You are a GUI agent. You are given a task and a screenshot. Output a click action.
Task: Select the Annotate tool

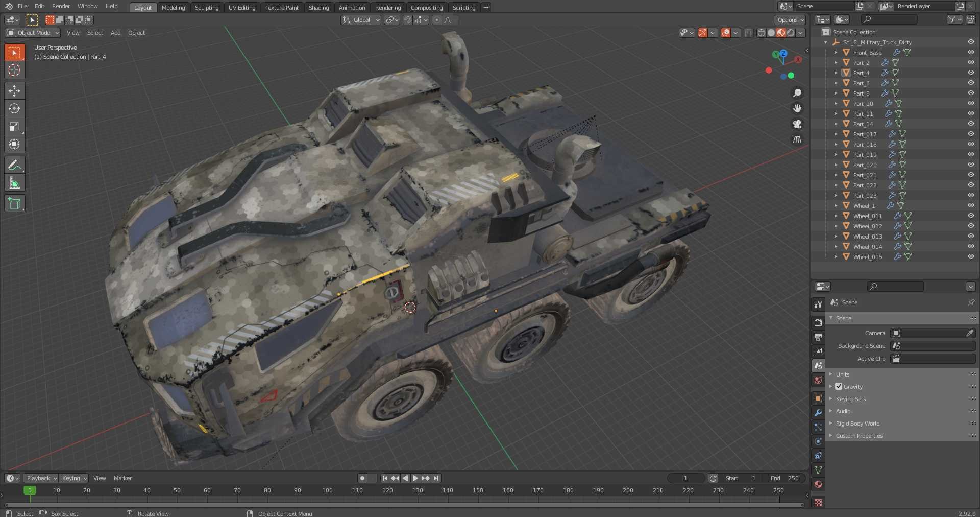(14, 165)
